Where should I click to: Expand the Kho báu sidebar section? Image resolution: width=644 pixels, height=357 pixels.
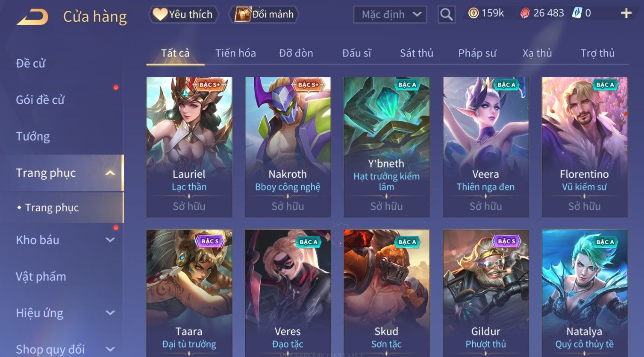pos(110,240)
